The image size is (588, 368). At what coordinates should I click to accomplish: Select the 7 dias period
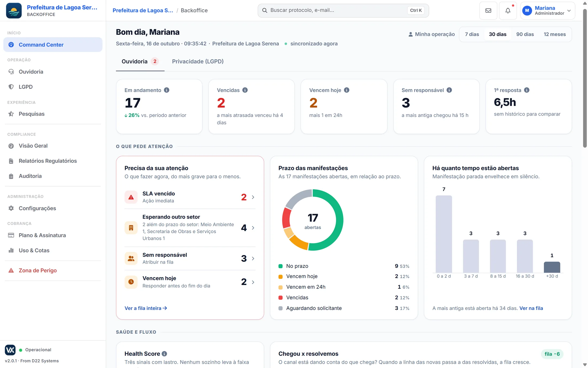coord(472,34)
